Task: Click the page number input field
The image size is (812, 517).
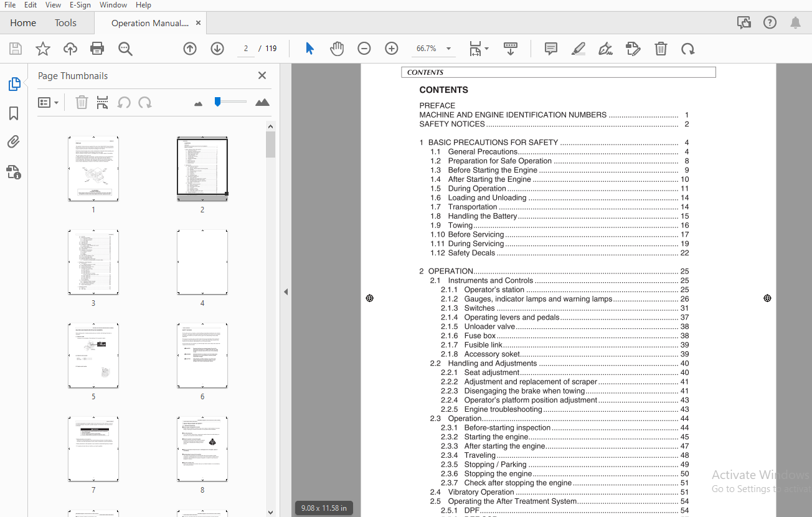Action: click(246, 49)
